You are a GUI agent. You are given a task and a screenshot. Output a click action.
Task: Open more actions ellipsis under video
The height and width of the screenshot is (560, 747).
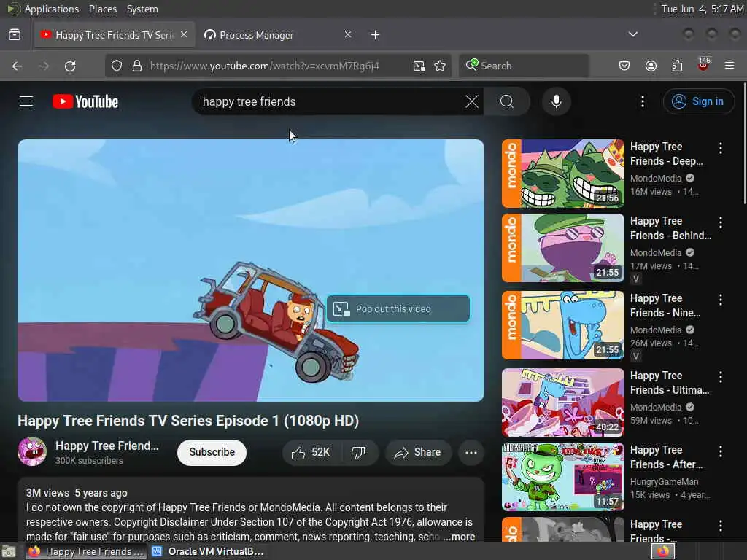[x=471, y=452]
